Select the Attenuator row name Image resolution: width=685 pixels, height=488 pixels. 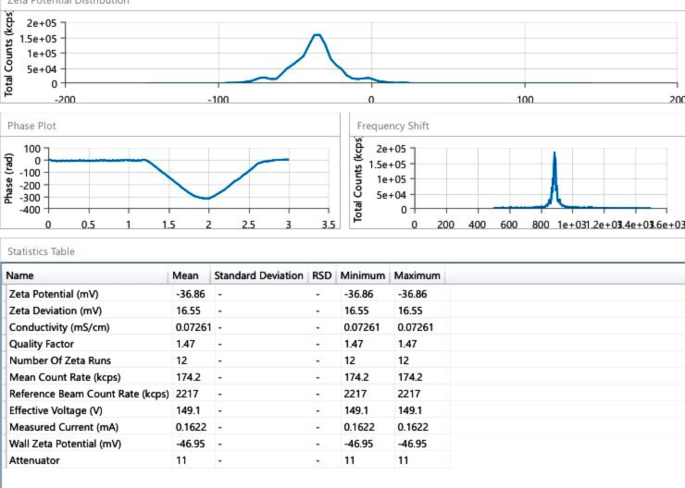tap(34, 460)
